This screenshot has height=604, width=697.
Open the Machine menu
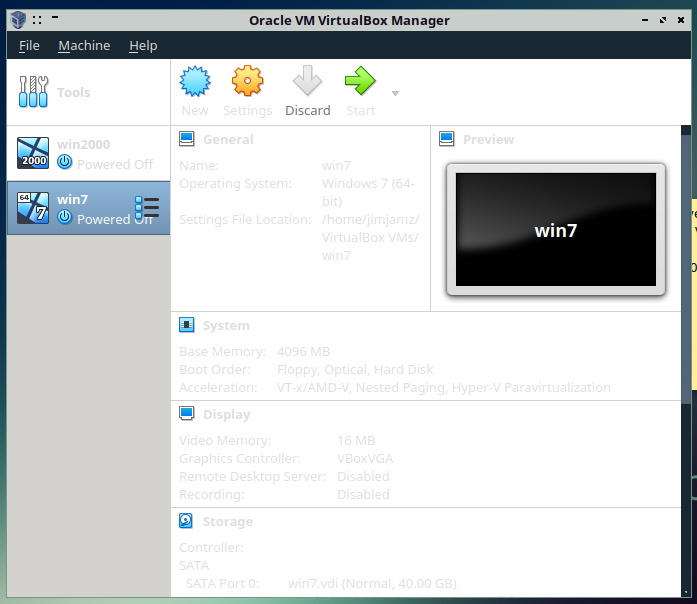pyautogui.click(x=84, y=45)
